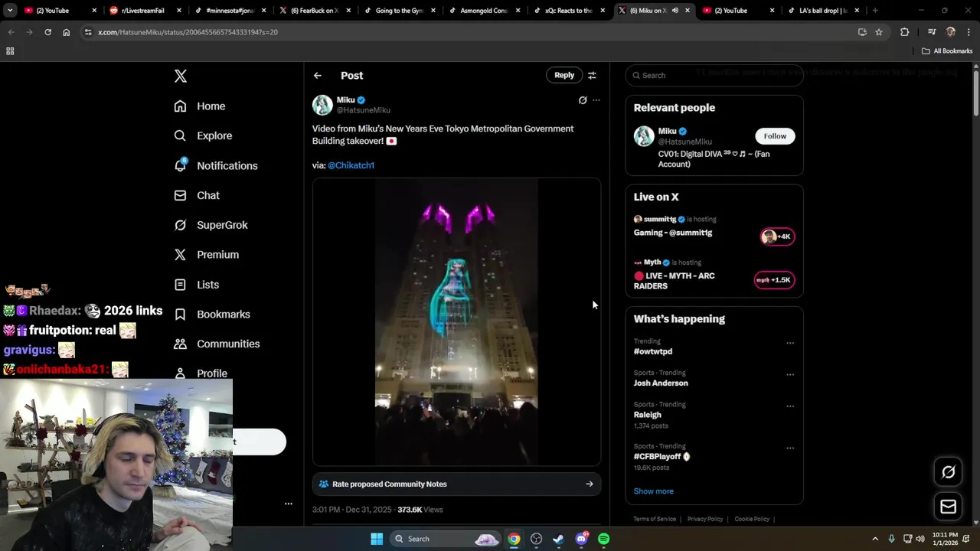Open the #owtwtpd trending topic
The width and height of the screenshot is (980, 551).
pyautogui.click(x=653, y=351)
